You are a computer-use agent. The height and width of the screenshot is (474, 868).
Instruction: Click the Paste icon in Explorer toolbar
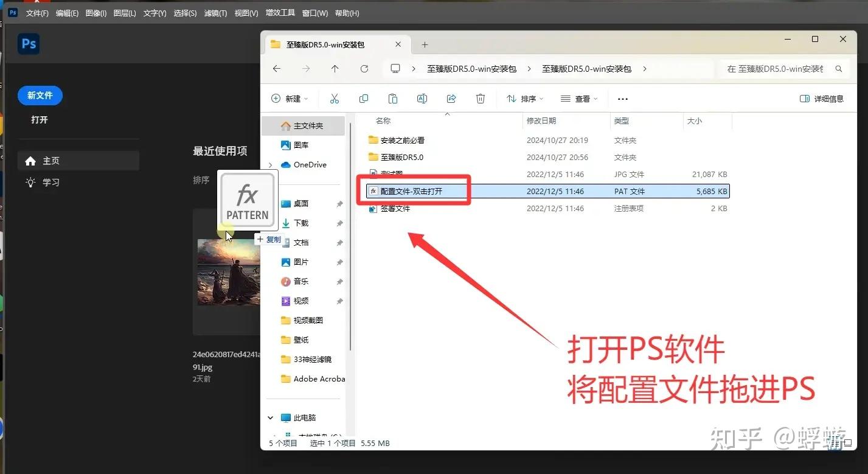[392, 98]
